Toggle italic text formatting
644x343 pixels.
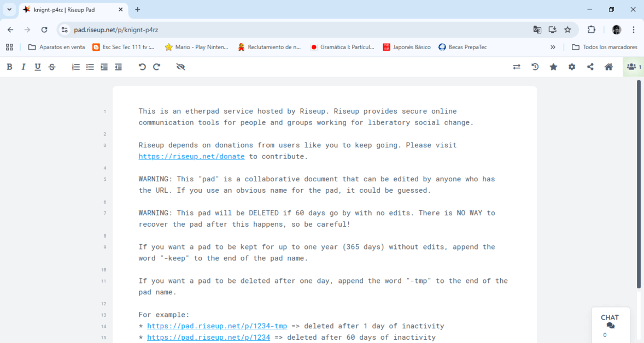click(x=24, y=67)
